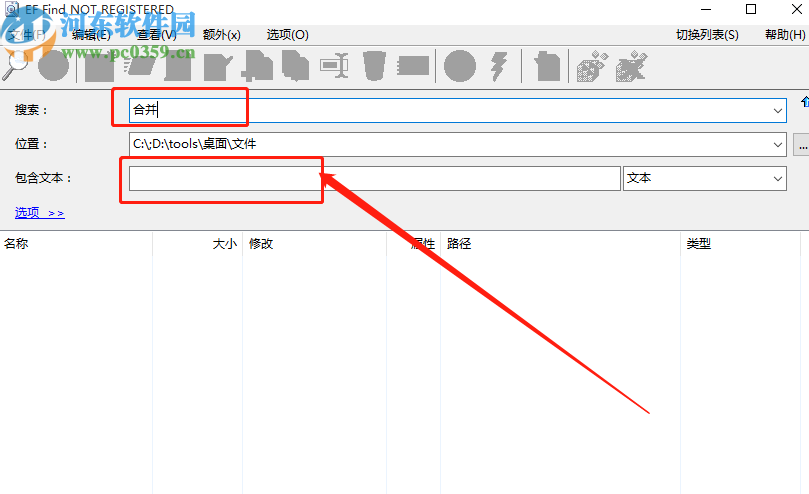This screenshot has height=494, width=809.
Task: Click the blue up arrow beside search field
Action: (804, 102)
